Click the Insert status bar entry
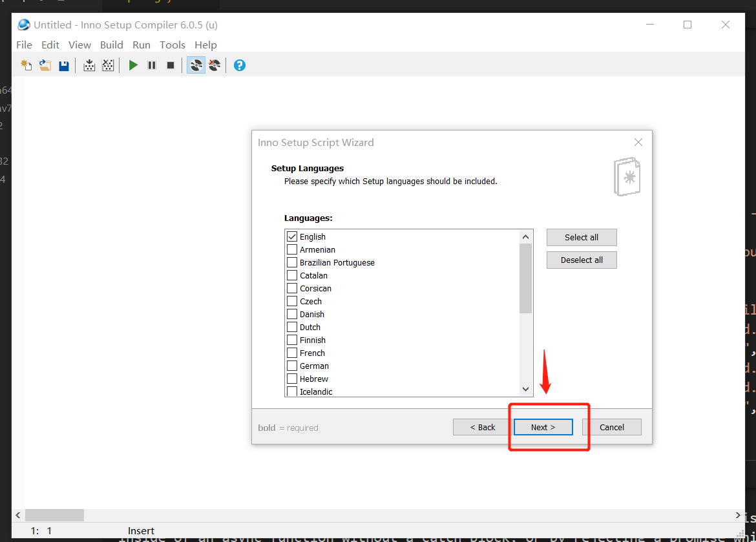 pyautogui.click(x=141, y=531)
